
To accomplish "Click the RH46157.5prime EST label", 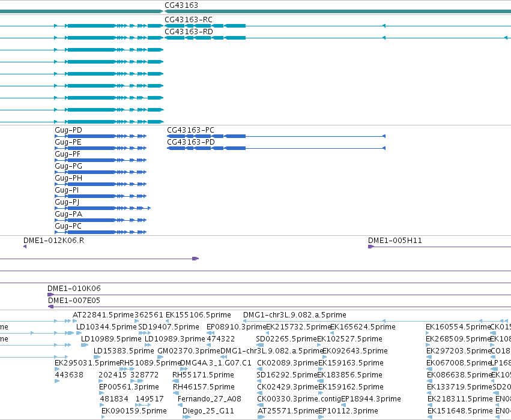I will coord(204,387).
